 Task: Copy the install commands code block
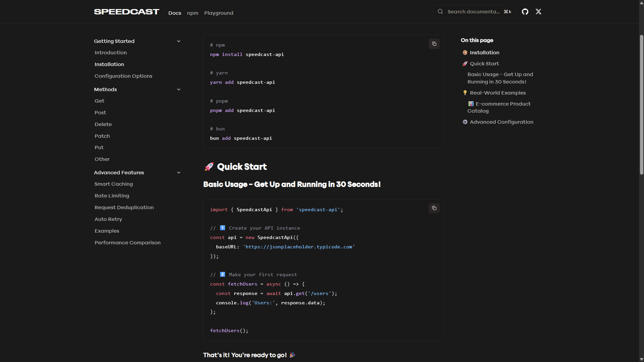coord(434,44)
